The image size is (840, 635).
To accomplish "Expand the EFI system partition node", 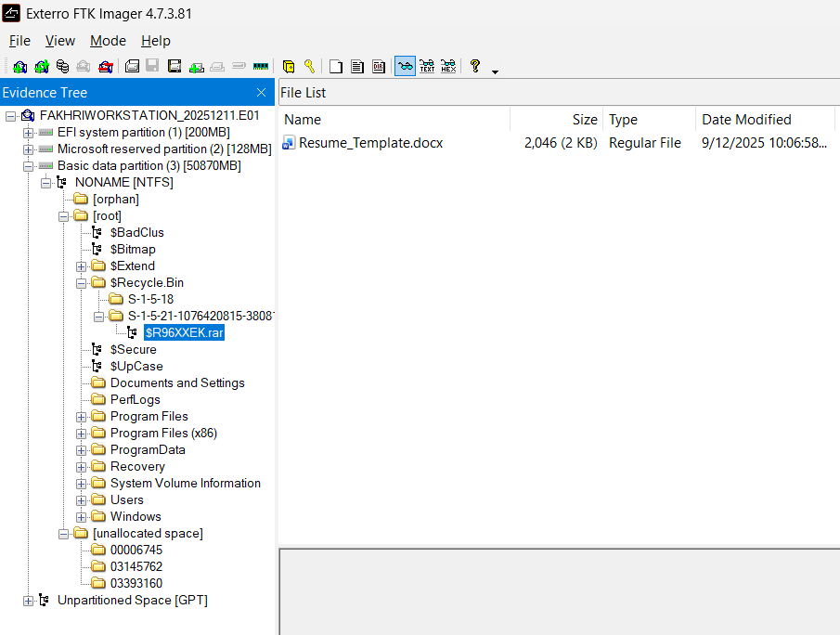I will click(x=29, y=132).
